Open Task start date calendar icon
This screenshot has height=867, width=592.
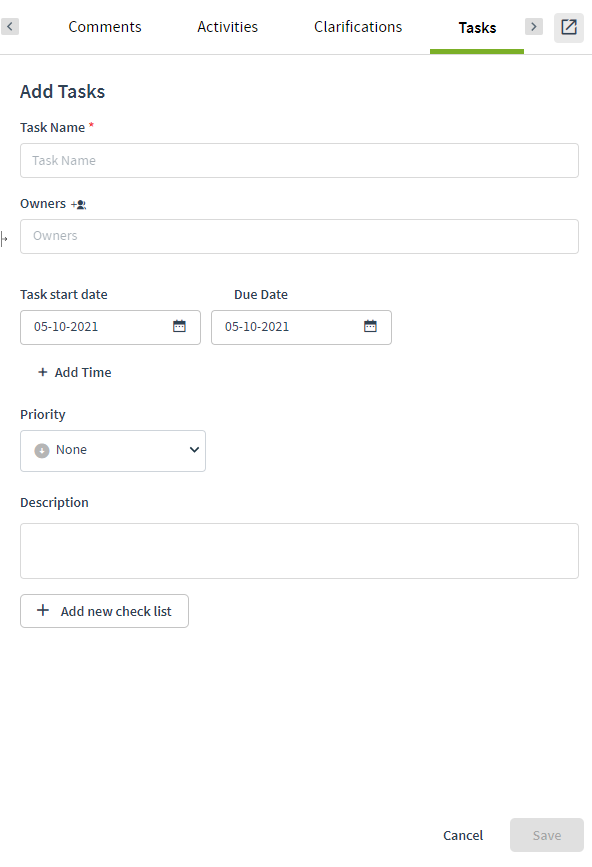click(179, 326)
